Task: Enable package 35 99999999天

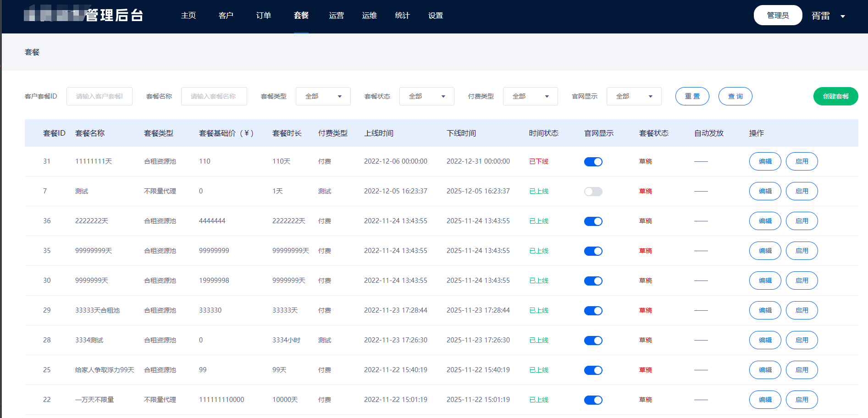Action: tap(802, 251)
